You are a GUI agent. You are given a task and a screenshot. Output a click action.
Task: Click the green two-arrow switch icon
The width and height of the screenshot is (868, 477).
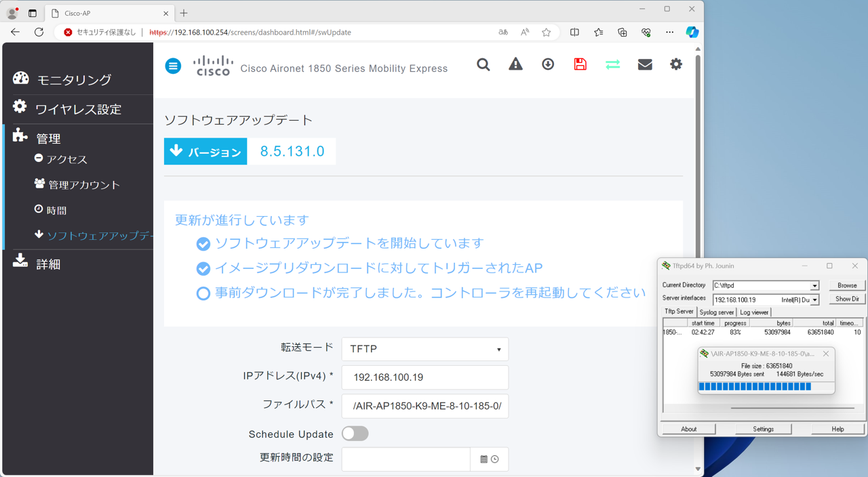(612, 64)
